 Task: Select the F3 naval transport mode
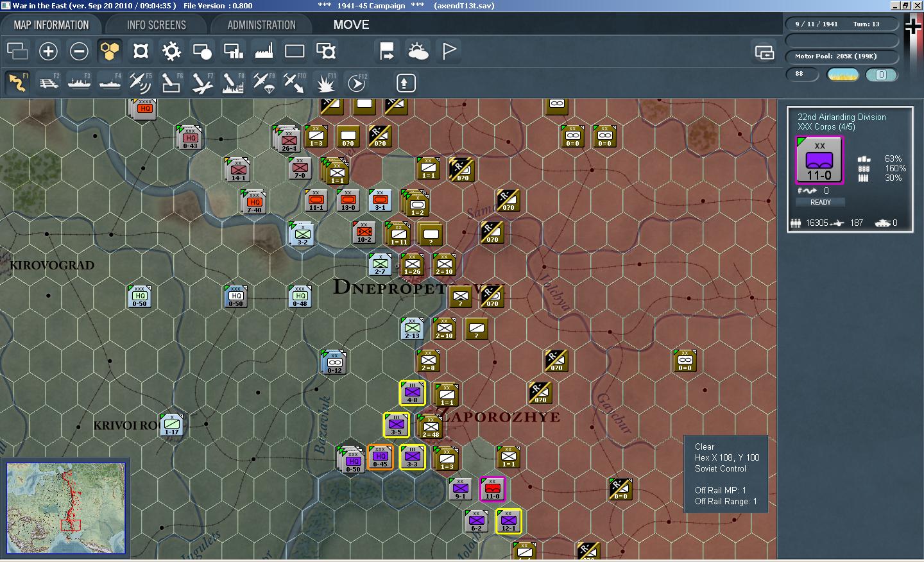[x=79, y=83]
